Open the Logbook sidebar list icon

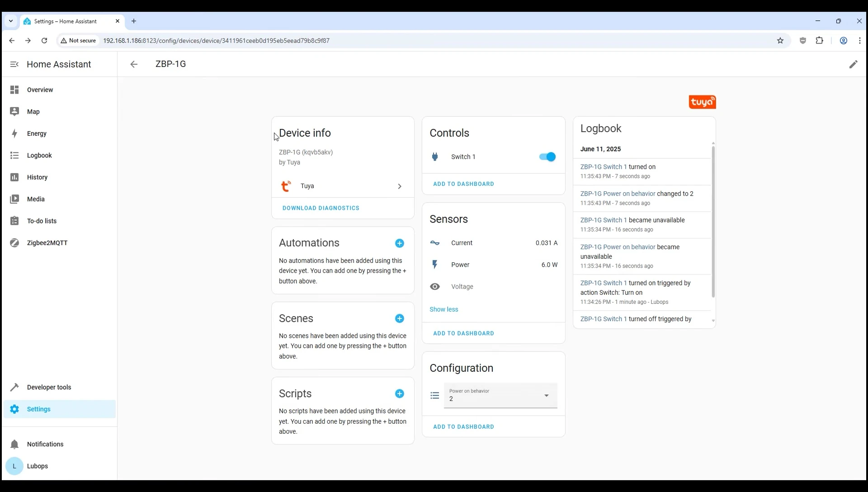[x=14, y=156]
